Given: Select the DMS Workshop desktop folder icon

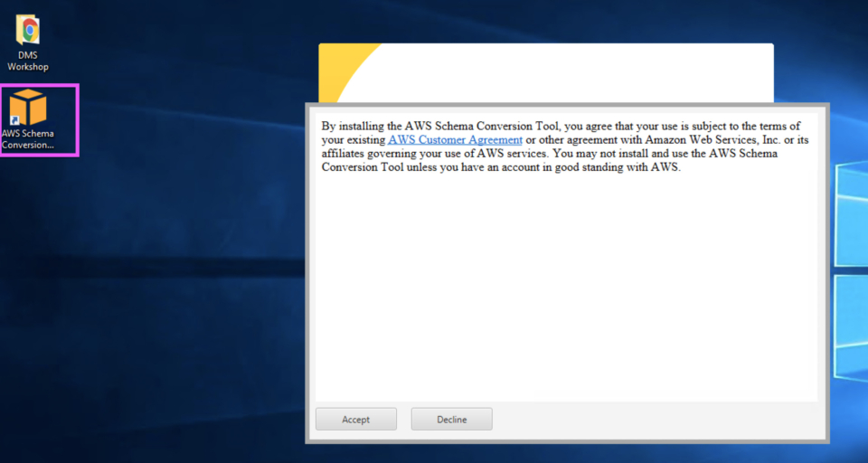Looking at the screenshot, I should (x=28, y=33).
